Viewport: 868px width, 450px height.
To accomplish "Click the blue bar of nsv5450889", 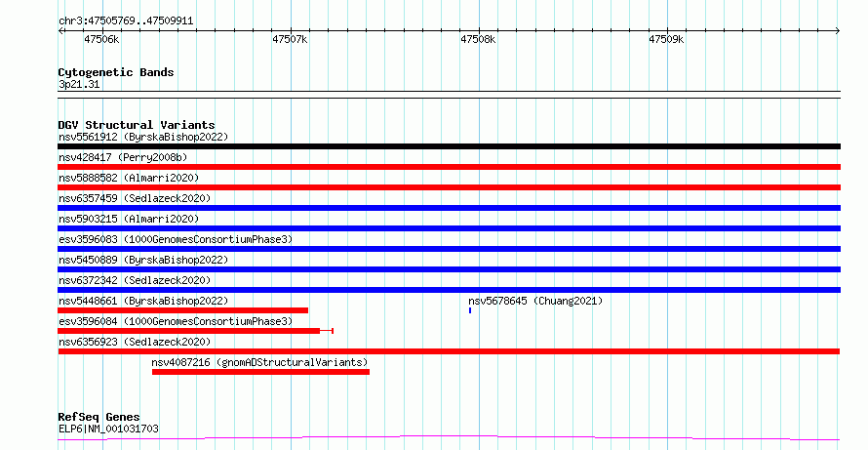I will 449,269.
